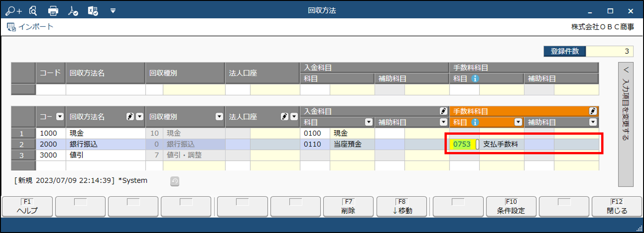
Task: Click 入金科目 code 0110
Action: [x=315, y=144]
